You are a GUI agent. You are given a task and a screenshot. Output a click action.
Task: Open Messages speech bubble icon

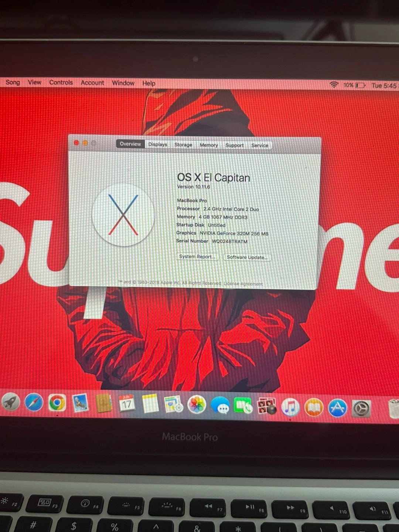[221, 406]
